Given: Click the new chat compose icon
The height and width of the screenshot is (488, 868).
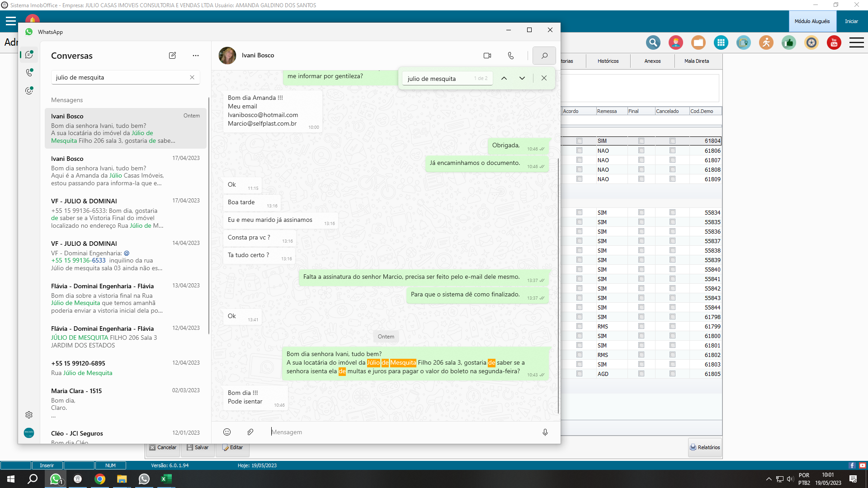Looking at the screenshot, I should point(172,56).
